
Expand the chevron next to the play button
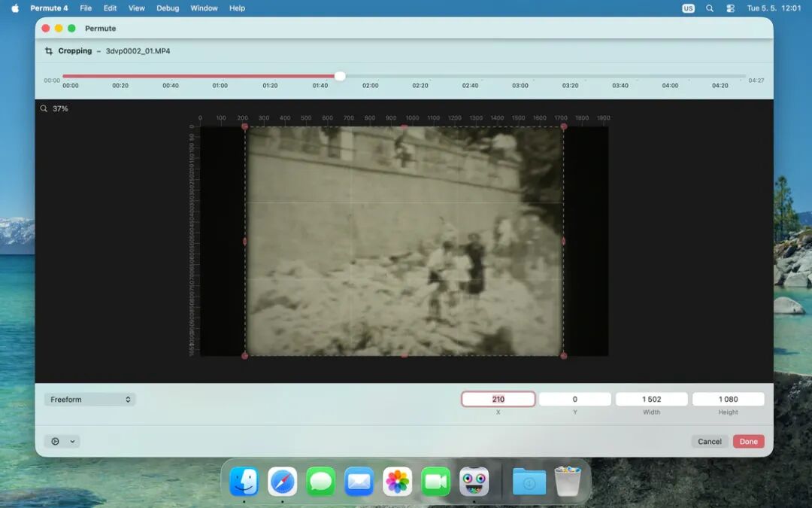72,442
